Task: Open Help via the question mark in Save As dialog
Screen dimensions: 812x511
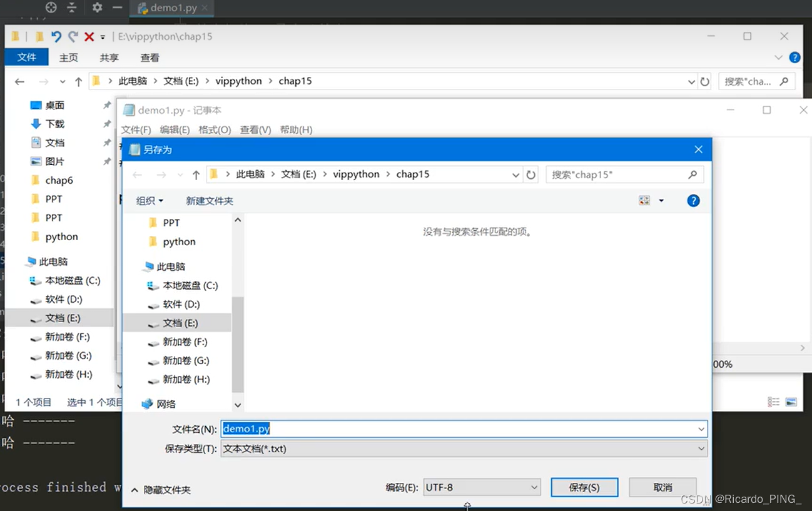Action: point(694,200)
